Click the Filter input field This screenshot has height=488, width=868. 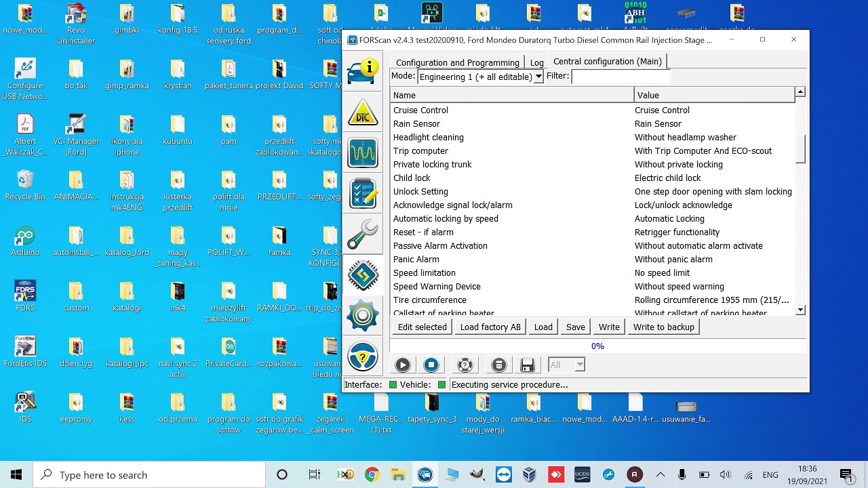620,77
